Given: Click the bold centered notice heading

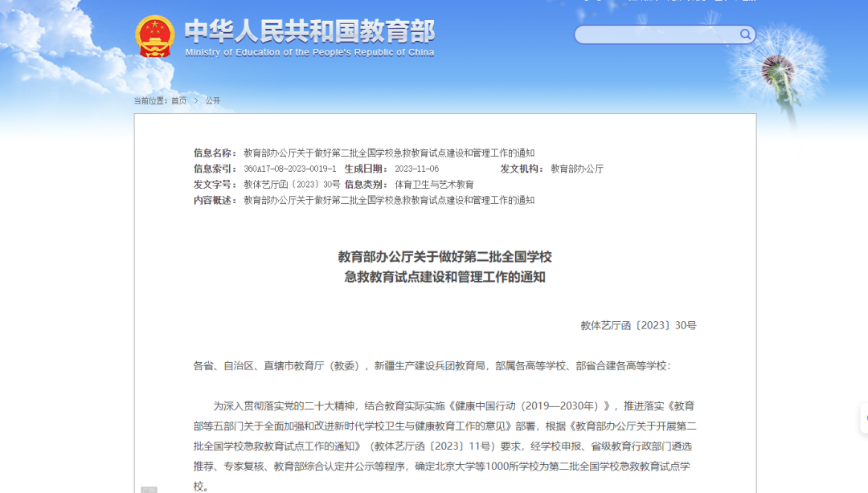Looking at the screenshot, I should click(444, 267).
